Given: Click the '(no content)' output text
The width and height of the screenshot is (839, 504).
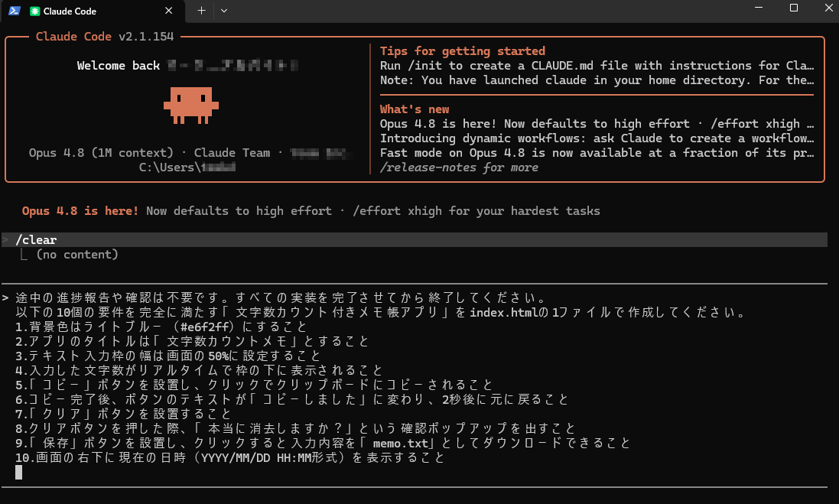Looking at the screenshot, I should [x=77, y=255].
